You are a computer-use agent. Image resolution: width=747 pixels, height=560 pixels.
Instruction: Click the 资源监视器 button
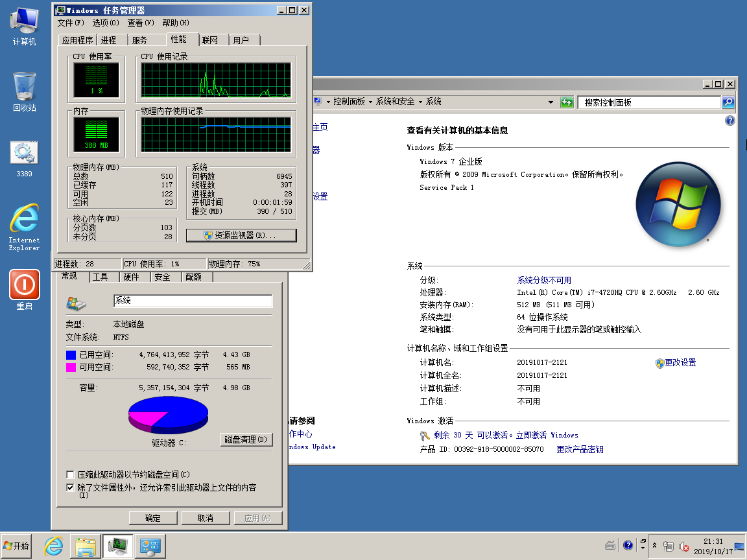(241, 235)
